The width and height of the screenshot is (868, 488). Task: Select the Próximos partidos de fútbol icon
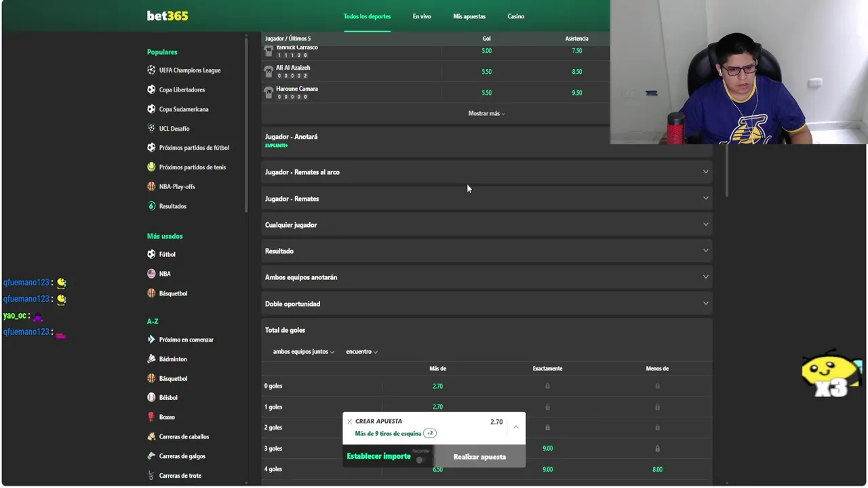pyautogui.click(x=151, y=147)
